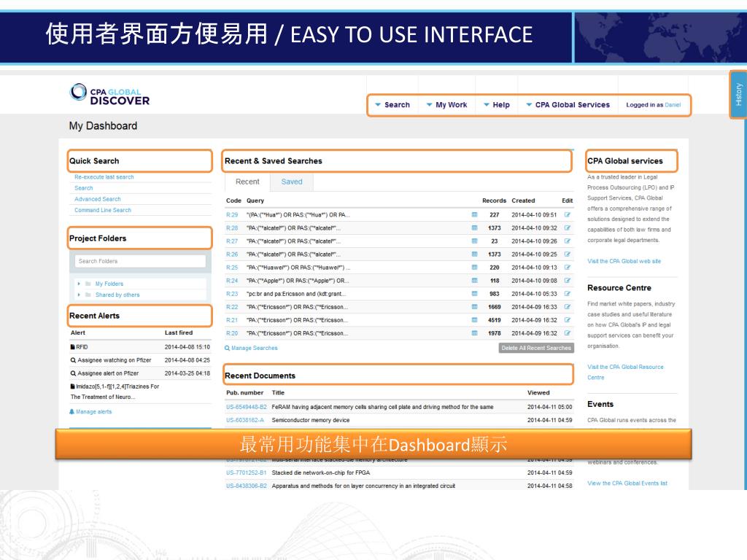747x560 pixels.
Task: Click the results table icon for R:27
Action: [x=474, y=241]
